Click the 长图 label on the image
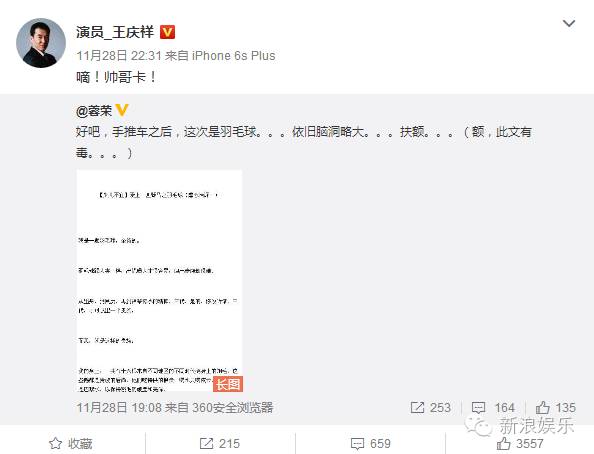This screenshot has width=594, height=454. 228,384
